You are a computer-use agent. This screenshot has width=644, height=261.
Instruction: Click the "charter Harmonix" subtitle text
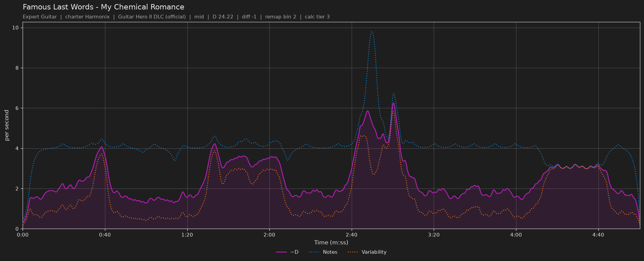coord(87,17)
